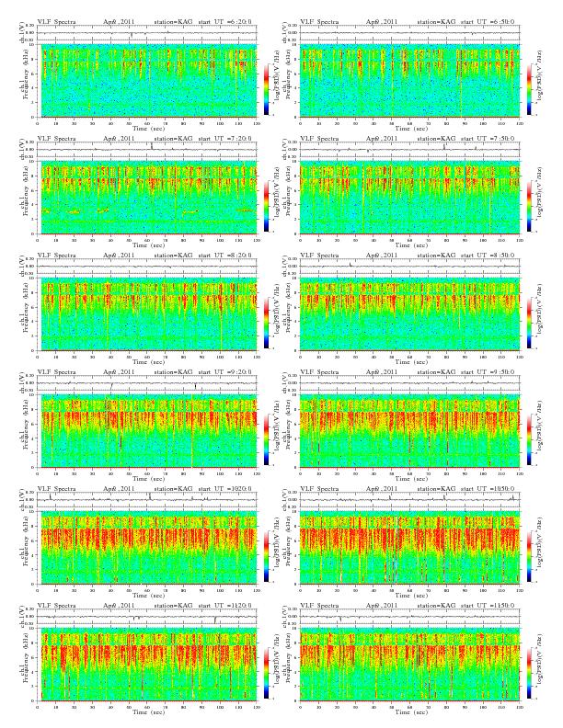Open the UT 11:50:0 spectrogram image

409,665
